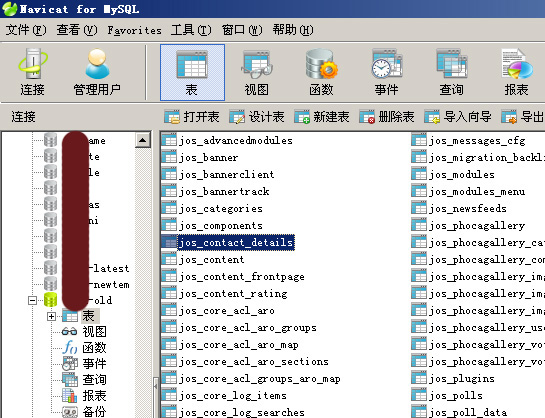Screen dimensions: 545x418
Task: Select 查询 node in the connection tree
Action: coord(84,380)
